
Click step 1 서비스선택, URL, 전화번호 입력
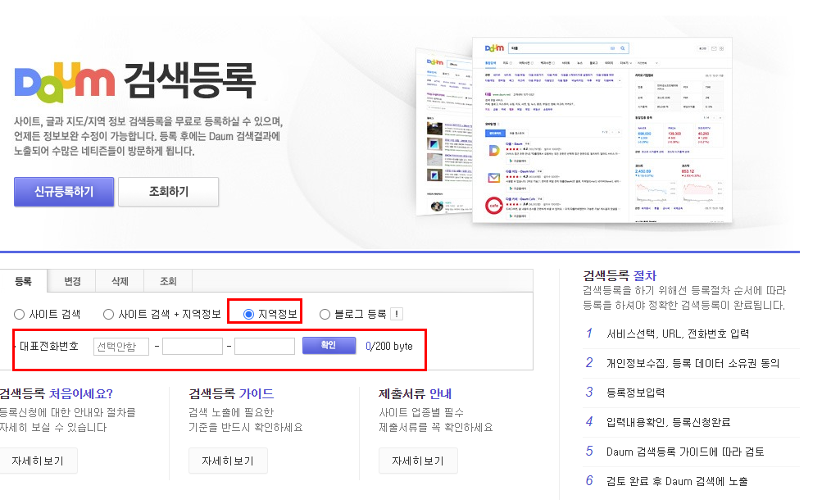coord(677,334)
